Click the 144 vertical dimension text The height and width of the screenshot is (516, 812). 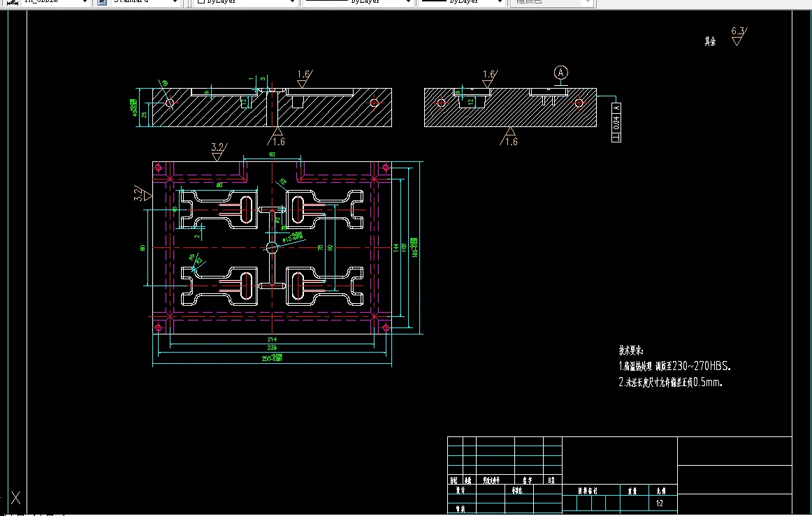[x=396, y=248]
